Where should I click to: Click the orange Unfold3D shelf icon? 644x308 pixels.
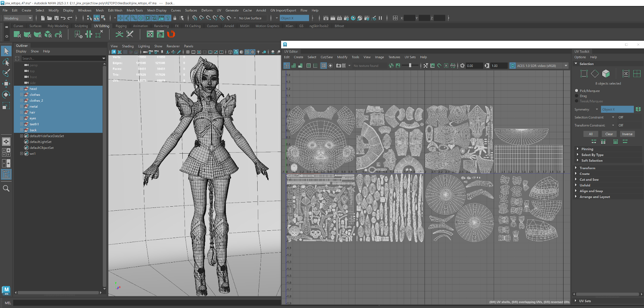[x=171, y=35]
